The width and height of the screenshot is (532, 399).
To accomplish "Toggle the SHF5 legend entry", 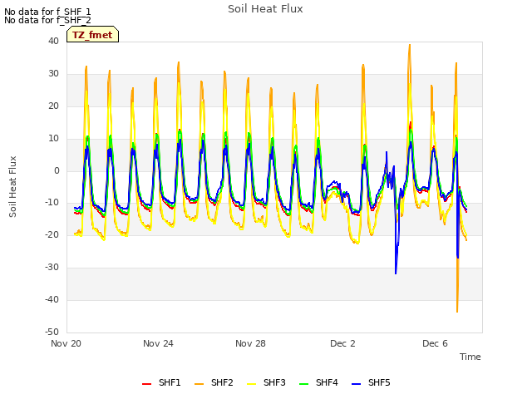I will click(x=372, y=382).
